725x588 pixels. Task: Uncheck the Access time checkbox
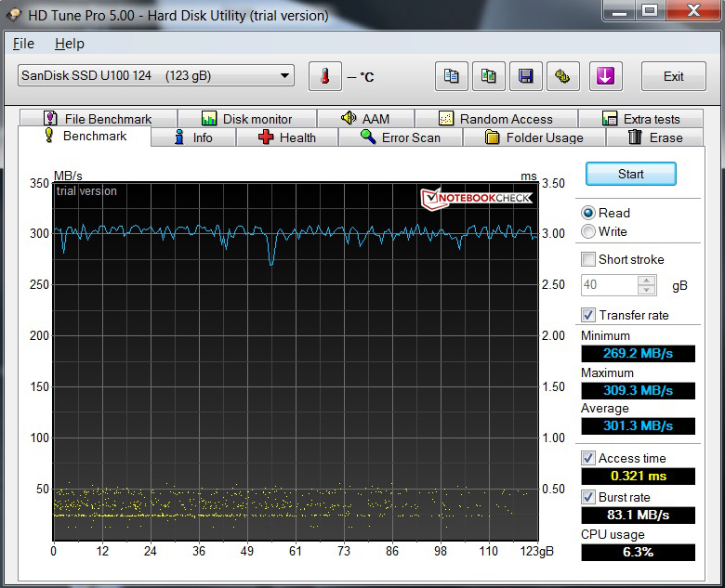588,458
